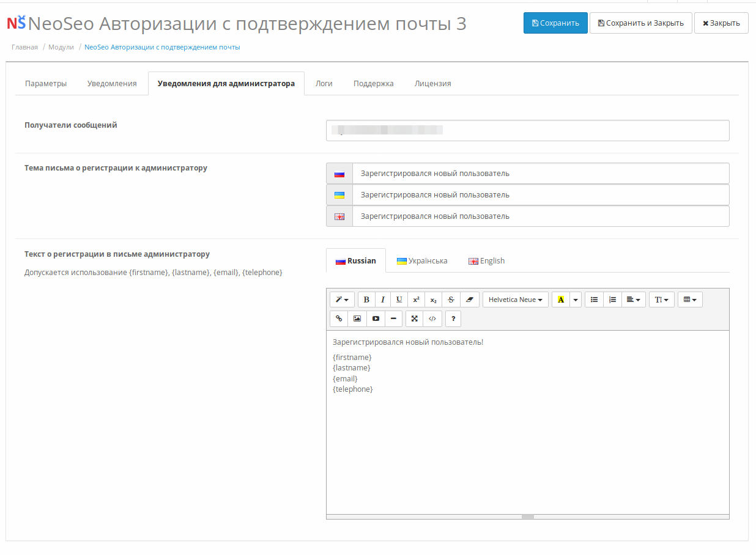Insert a link using the chain icon
This screenshot has width=756, height=555.
[x=339, y=318]
